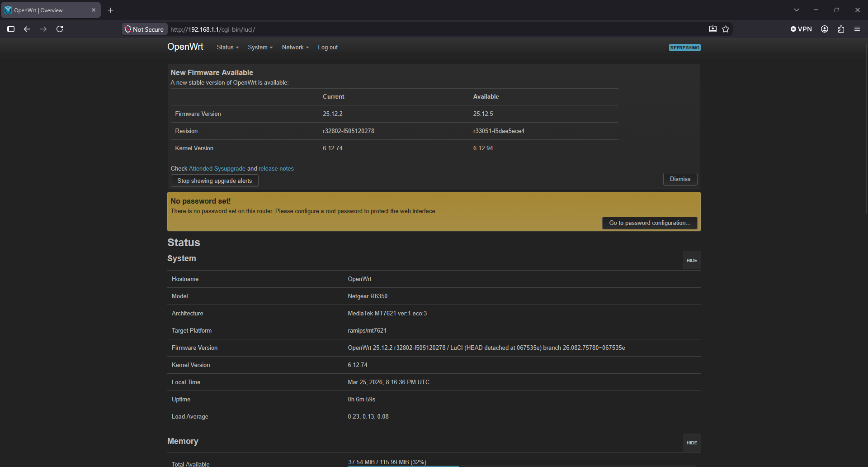
Task: Open the Not Secure site info badge
Action: tap(145, 29)
